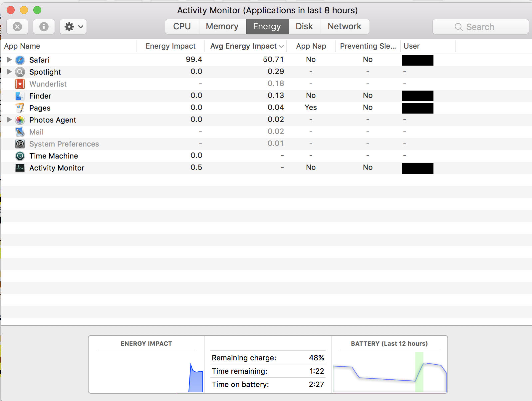
Task: Open the process info inspector button
Action: [44, 27]
